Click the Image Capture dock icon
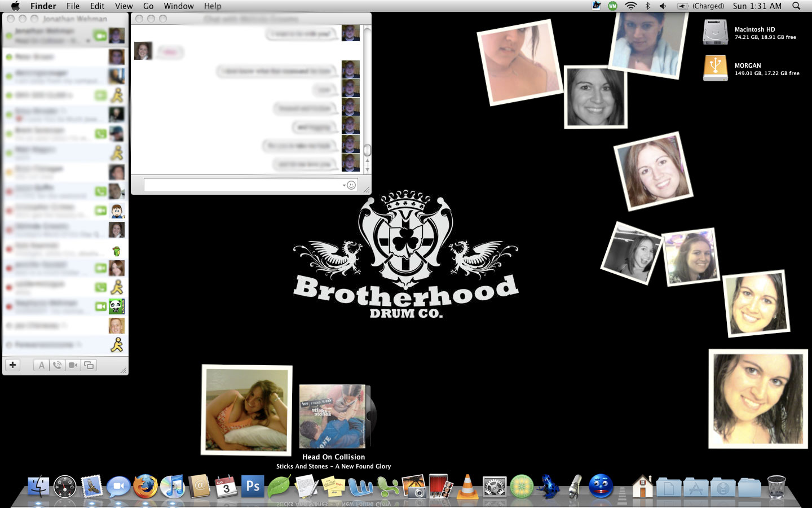This screenshot has height=508, width=812. click(414, 486)
